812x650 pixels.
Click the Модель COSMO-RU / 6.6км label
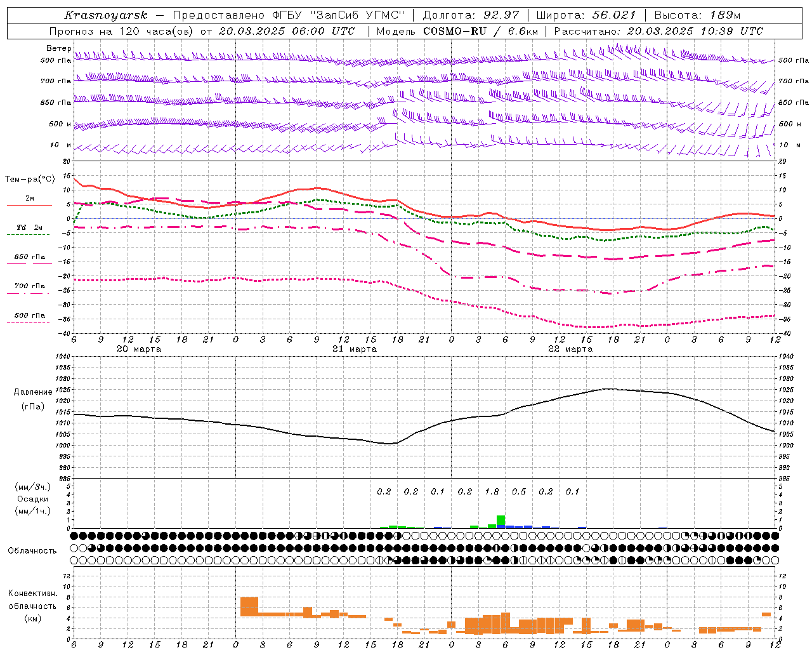coord(457,31)
